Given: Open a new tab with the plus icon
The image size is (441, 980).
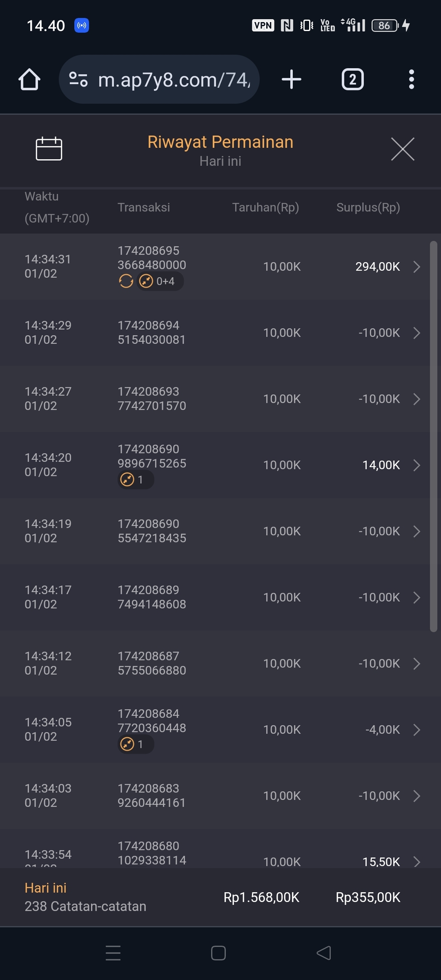Looking at the screenshot, I should (292, 79).
